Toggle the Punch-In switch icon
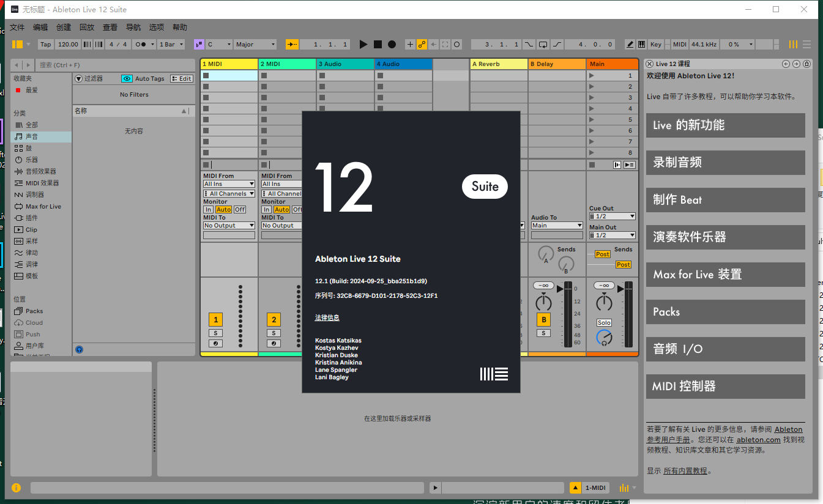The width and height of the screenshot is (823, 504). (529, 44)
